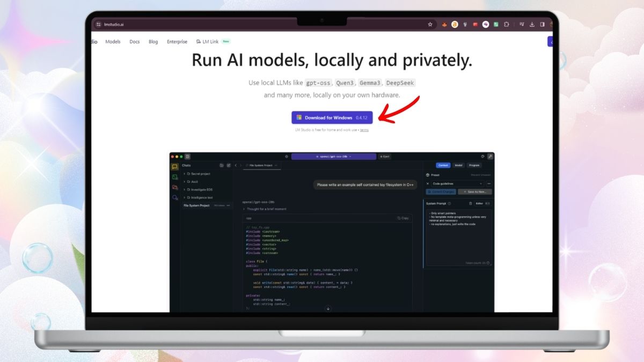644x362 pixels.
Task: Go back with the chat tab back arrow
Action: click(236, 165)
